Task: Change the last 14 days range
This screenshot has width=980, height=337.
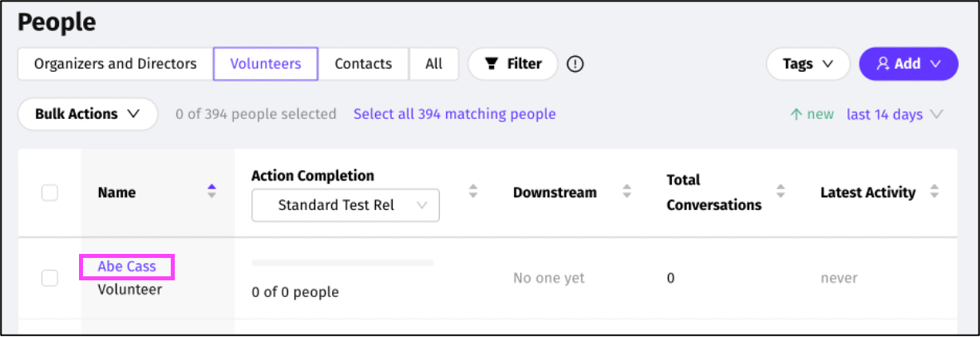Action: coord(895,114)
